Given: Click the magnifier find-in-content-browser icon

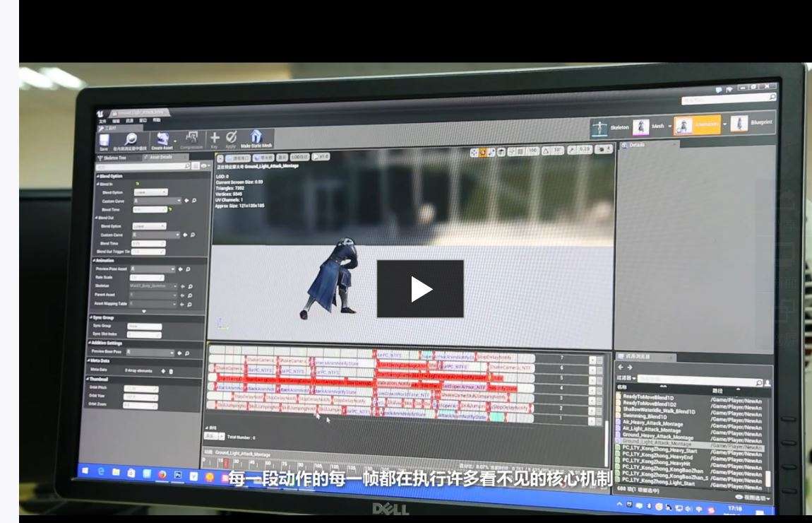Looking at the screenshot, I should [x=131, y=141].
